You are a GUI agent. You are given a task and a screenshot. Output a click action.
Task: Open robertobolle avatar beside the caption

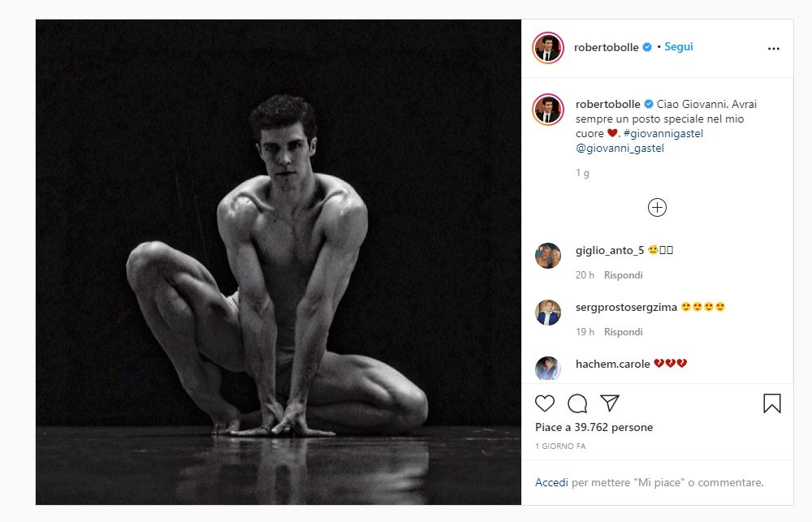pyautogui.click(x=548, y=110)
